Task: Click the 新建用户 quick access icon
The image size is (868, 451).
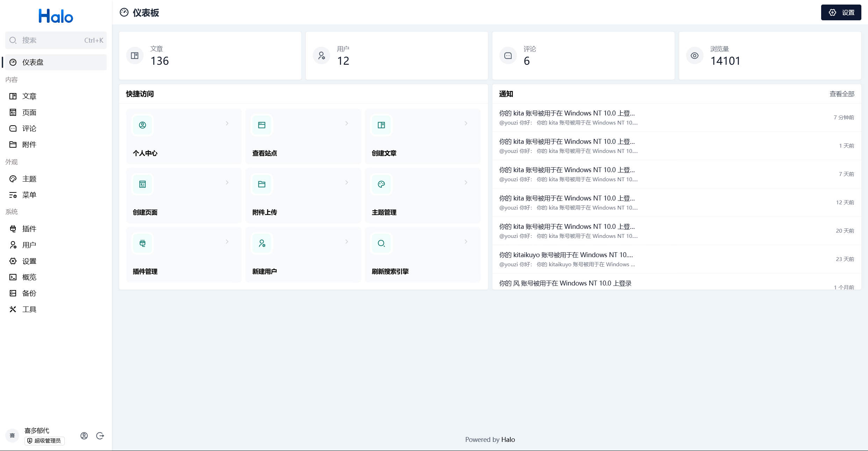Action: click(262, 243)
